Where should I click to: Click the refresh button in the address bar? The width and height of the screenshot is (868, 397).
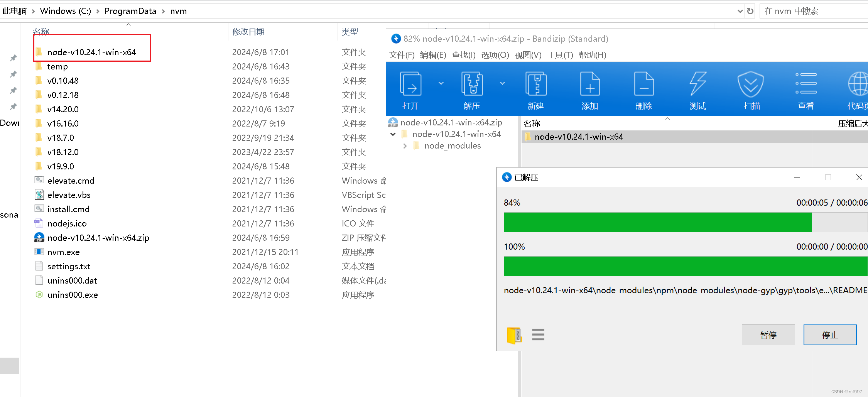tap(750, 11)
